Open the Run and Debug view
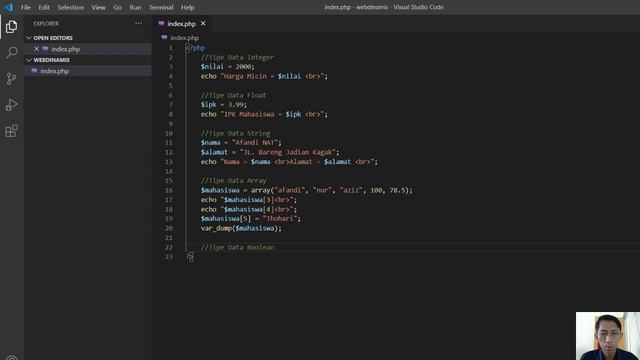Screen dimensions: 640x360 point(11,105)
